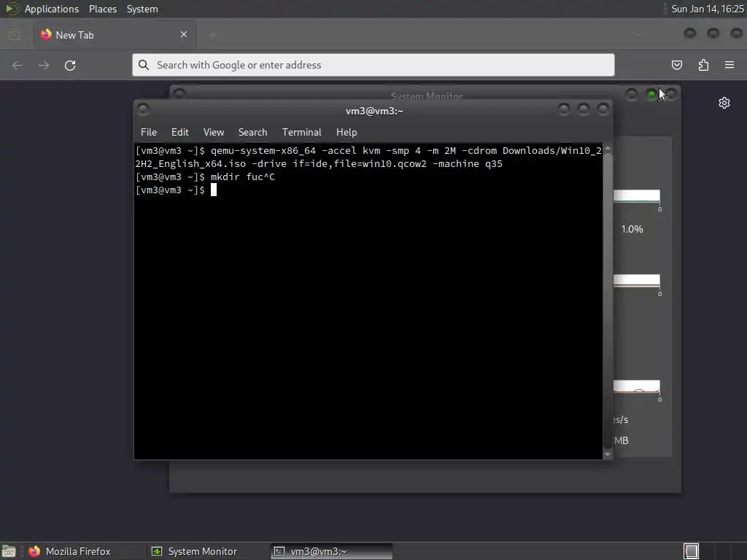Click the terminal title vm3@vm3:~
Screen dimensions: 747x560
tap(374, 111)
